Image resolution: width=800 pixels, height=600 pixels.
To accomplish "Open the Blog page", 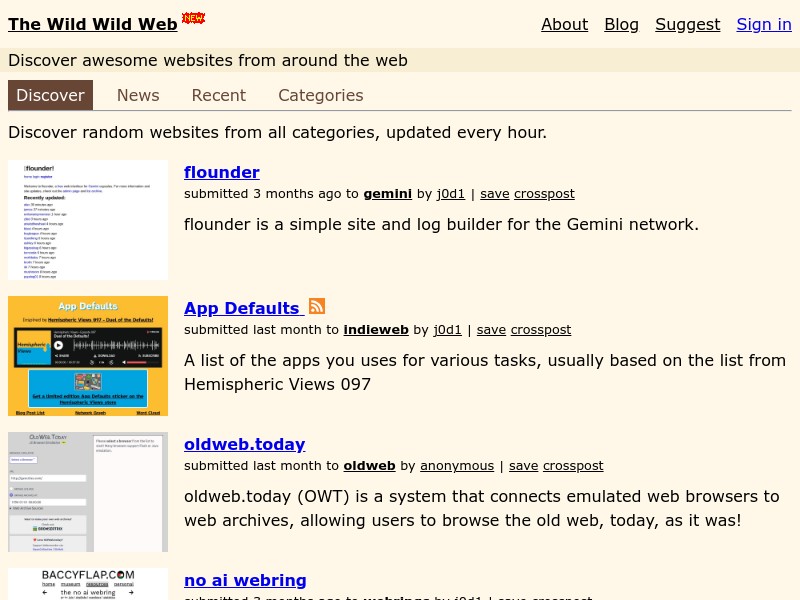I will click(621, 24).
